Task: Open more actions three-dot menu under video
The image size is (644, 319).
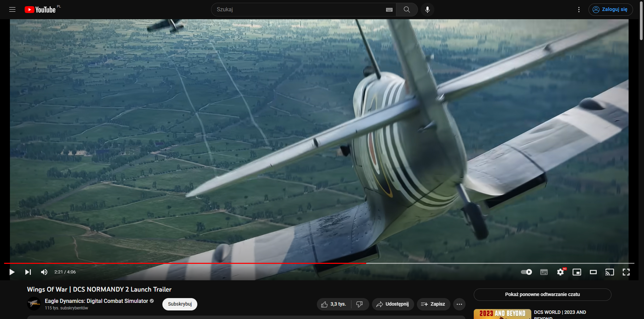Action: [459, 304]
